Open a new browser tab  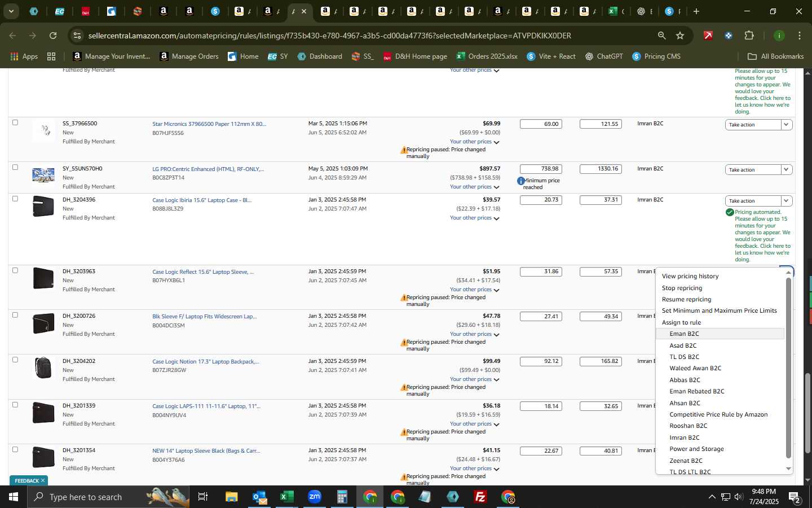[696, 11]
